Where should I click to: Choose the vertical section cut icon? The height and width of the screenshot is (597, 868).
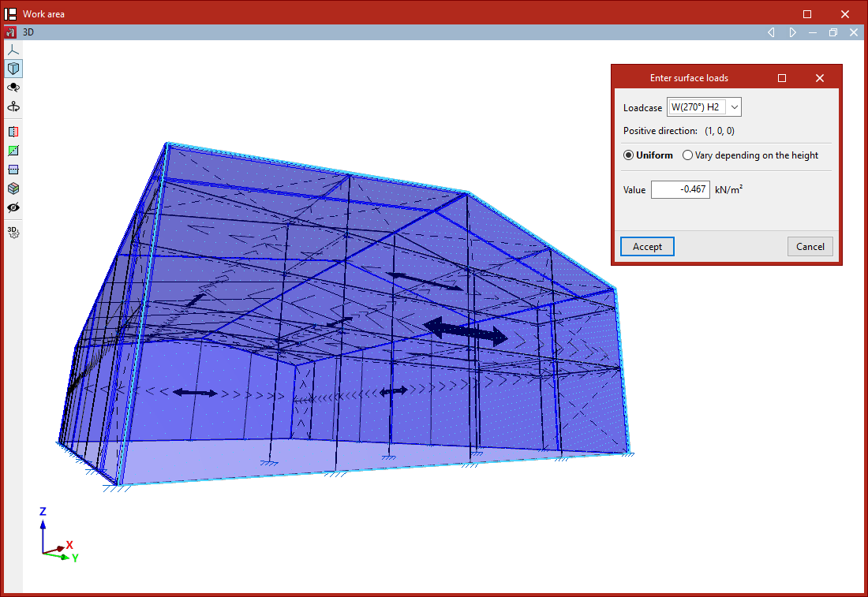coord(13,132)
